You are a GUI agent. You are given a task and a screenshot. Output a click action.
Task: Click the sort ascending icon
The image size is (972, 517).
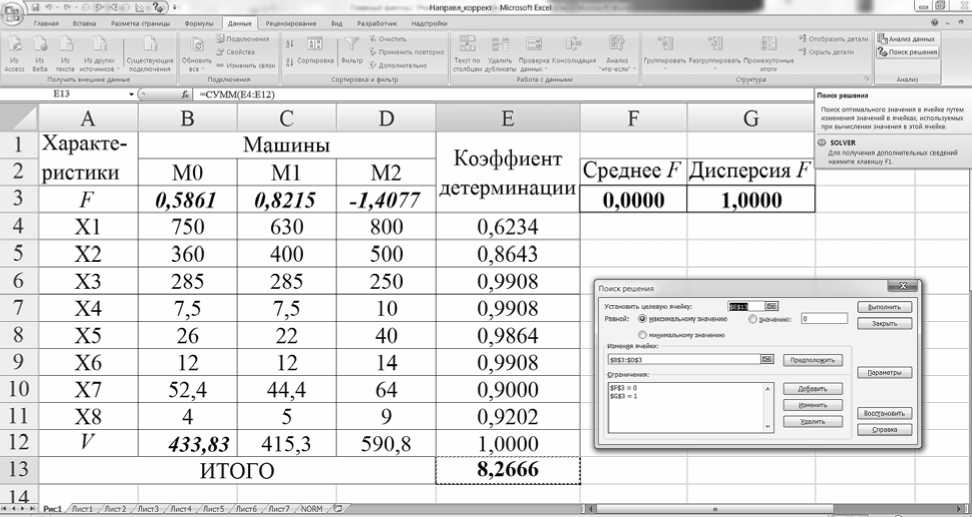(290, 43)
